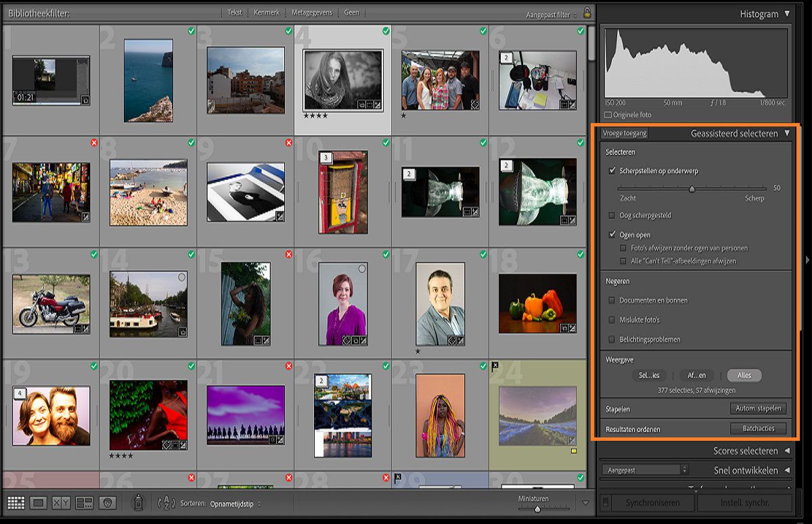This screenshot has width=812, height=524.
Task: Open Compare view with the XY icon
Action: coord(61,502)
